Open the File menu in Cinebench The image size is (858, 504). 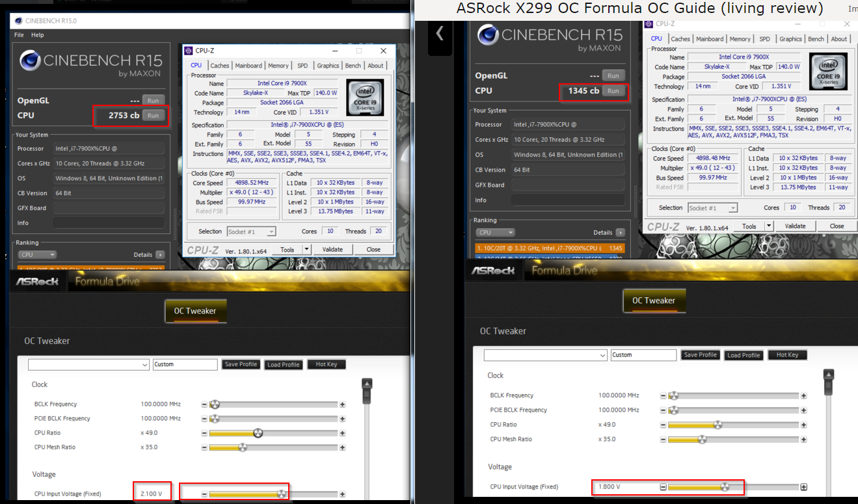coord(19,34)
